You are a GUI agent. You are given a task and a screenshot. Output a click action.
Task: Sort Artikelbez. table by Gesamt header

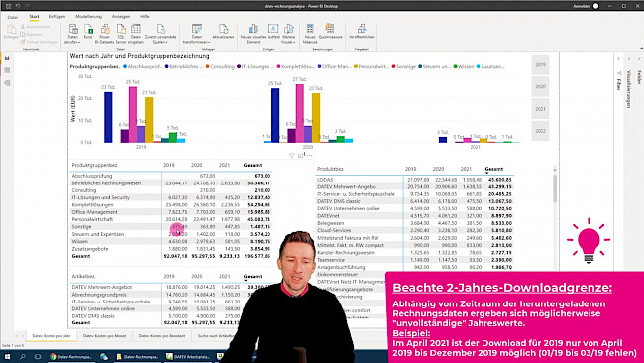click(x=253, y=277)
